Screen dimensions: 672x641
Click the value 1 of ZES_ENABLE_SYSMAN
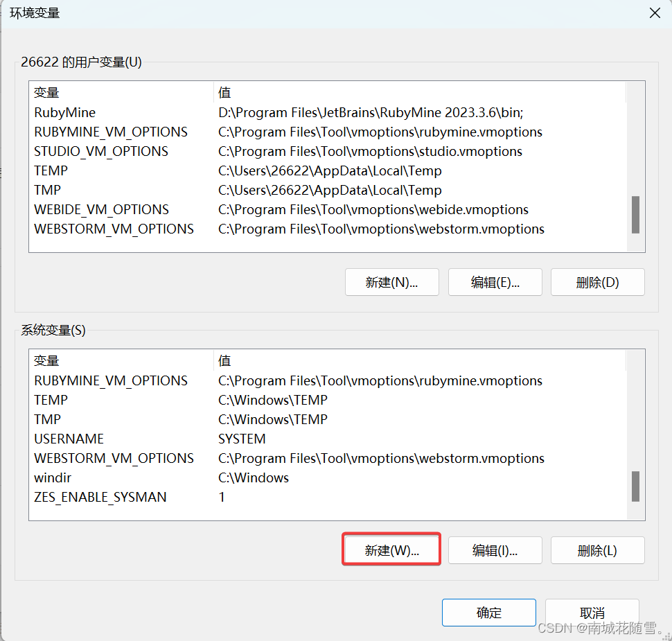222,497
